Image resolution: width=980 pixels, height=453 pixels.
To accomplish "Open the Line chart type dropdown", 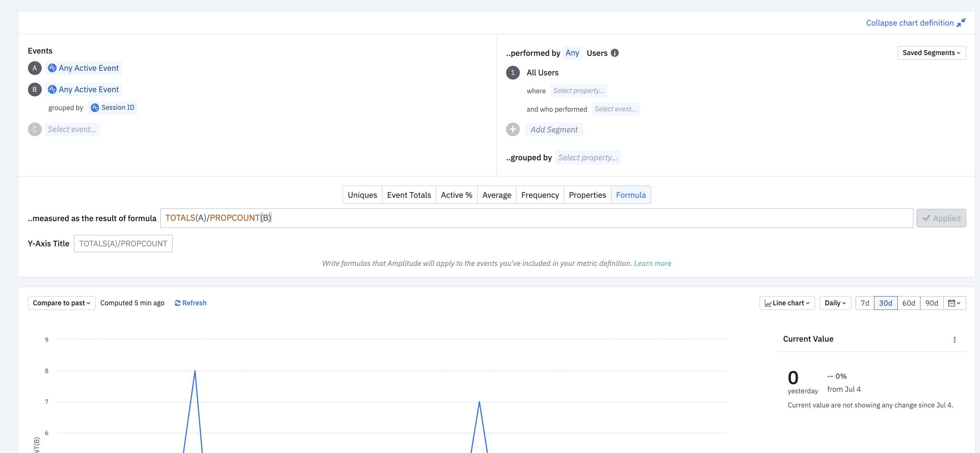I will (x=787, y=303).
